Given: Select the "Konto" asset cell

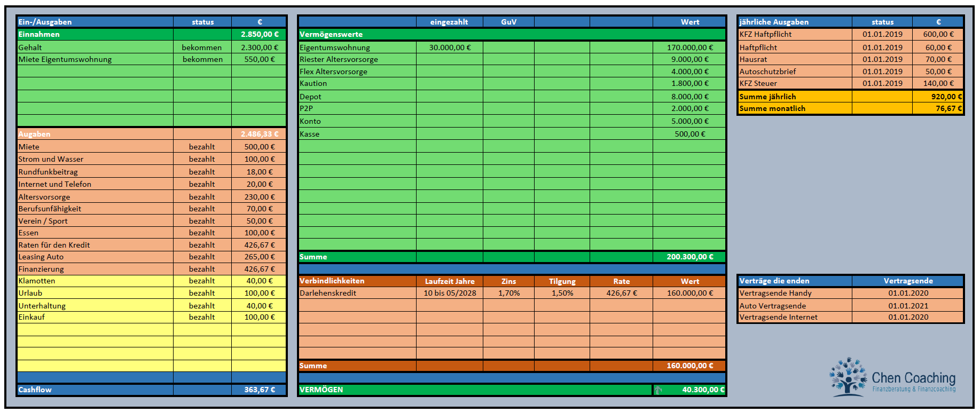Looking at the screenshot, I should pyautogui.click(x=357, y=121).
